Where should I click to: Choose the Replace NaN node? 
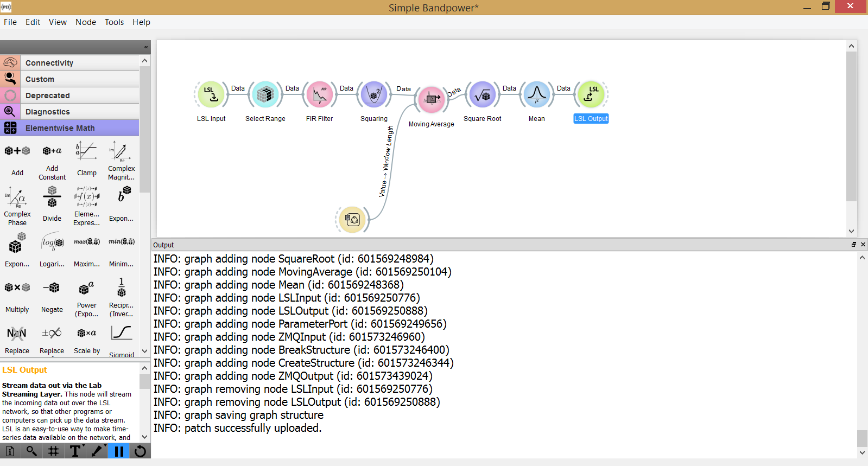tap(17, 339)
